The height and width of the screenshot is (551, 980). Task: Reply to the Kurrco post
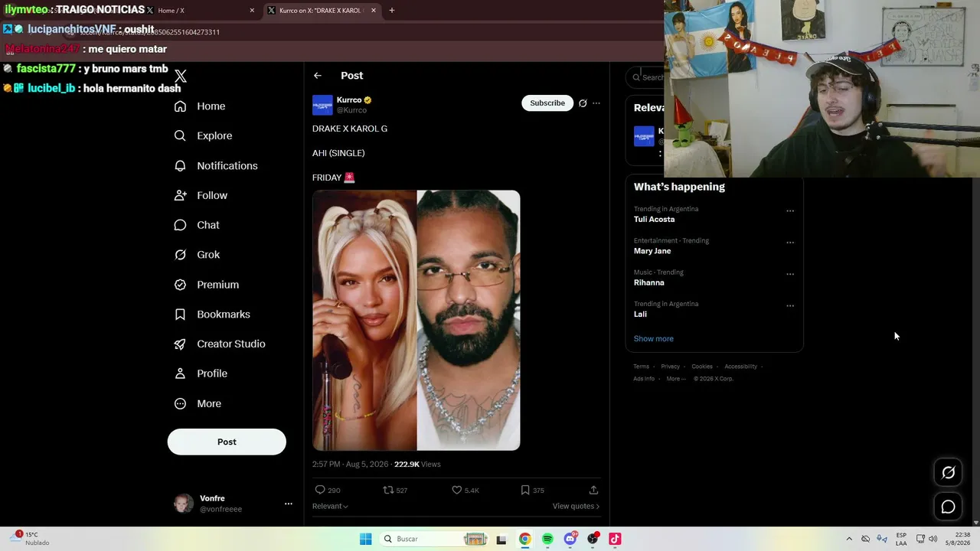coord(328,490)
